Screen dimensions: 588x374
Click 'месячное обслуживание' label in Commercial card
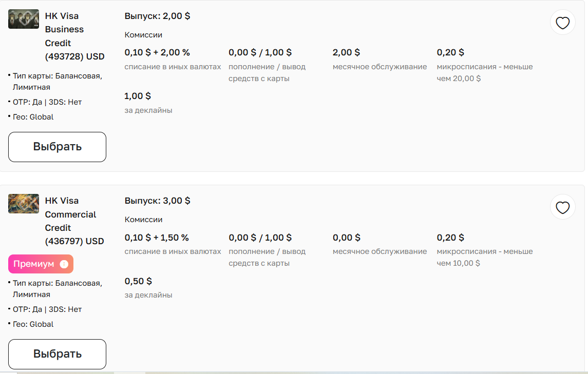coord(380,251)
